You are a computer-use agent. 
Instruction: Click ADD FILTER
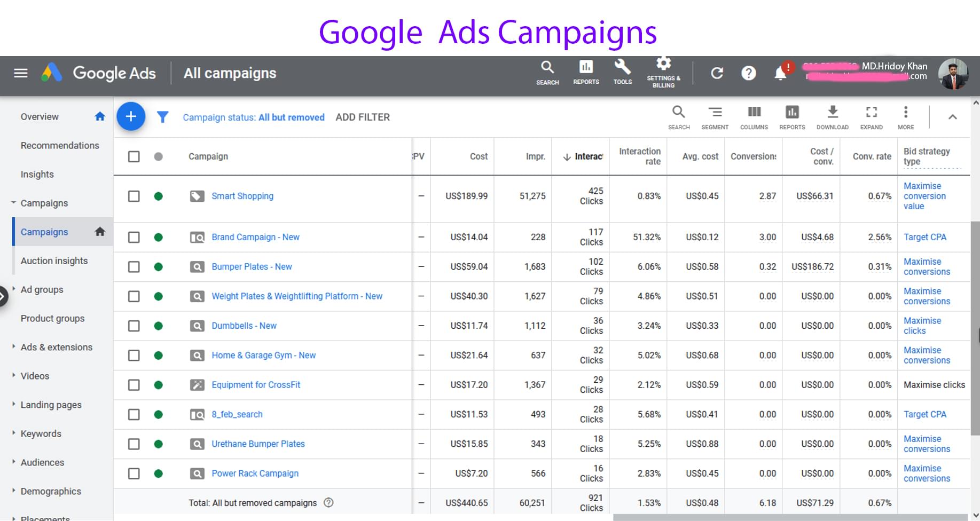363,117
